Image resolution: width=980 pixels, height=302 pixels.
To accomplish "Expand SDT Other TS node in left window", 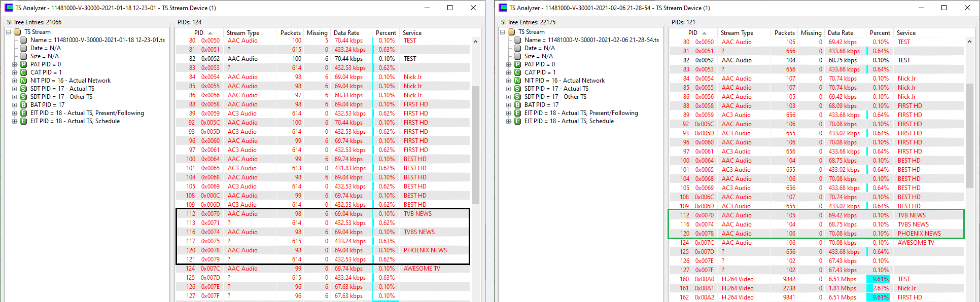I will pyautogui.click(x=15, y=97).
